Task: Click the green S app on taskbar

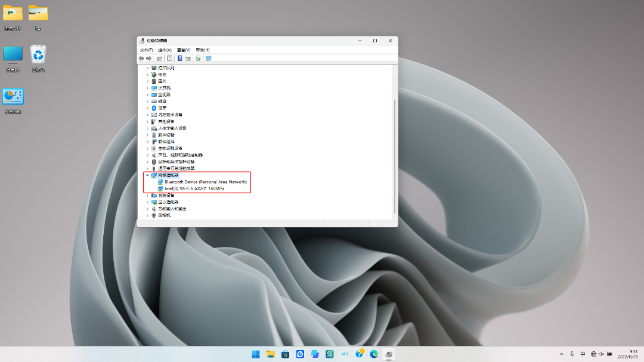Action: pos(329,354)
